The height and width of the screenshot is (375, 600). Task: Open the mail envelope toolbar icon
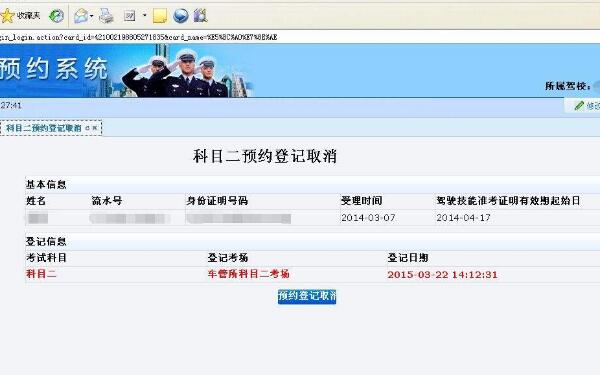(81, 16)
